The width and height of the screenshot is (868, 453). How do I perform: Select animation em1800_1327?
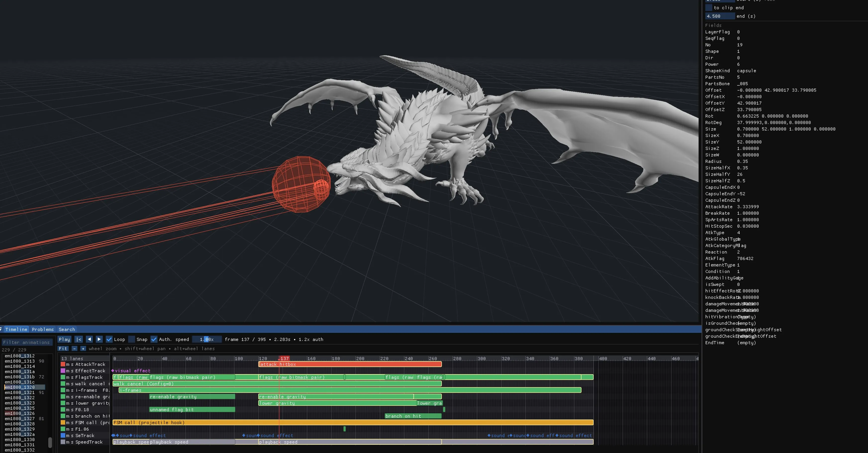[20, 419]
